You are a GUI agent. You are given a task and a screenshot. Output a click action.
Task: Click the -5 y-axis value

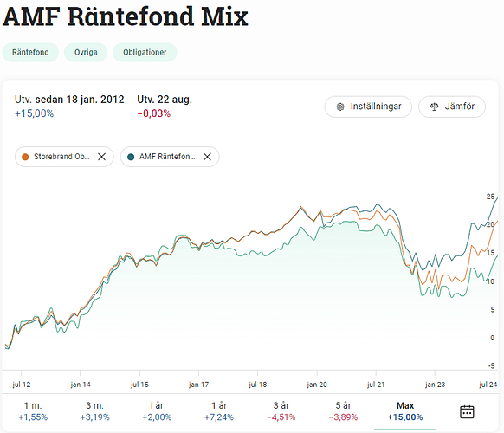491,365
